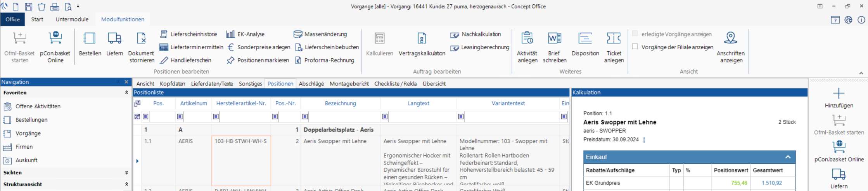868x191 pixels.
Task: Collapse the Strukturansicht section
Action: coord(126,184)
